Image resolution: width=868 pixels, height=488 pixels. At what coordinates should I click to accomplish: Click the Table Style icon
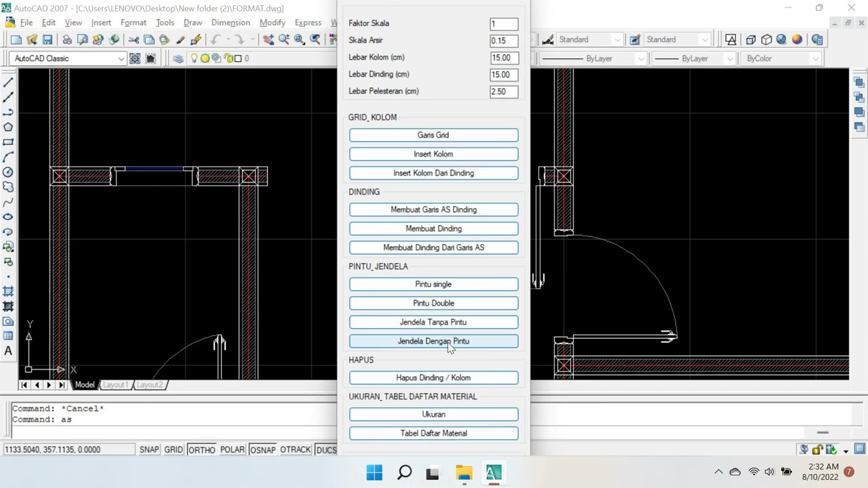click(635, 40)
